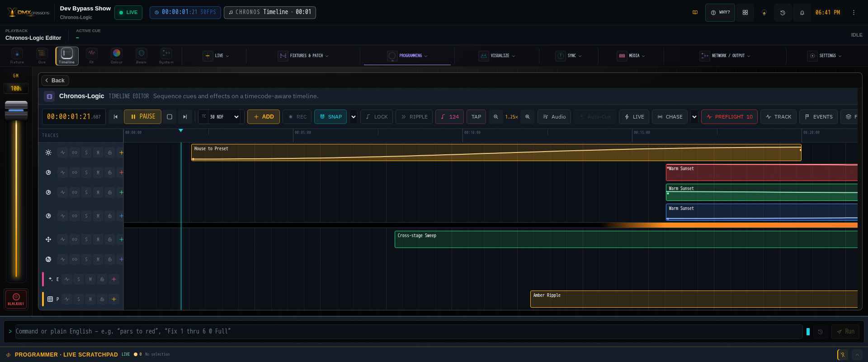The width and height of the screenshot is (868, 362).
Task: Open the manual book icon
Action: coord(695,13)
